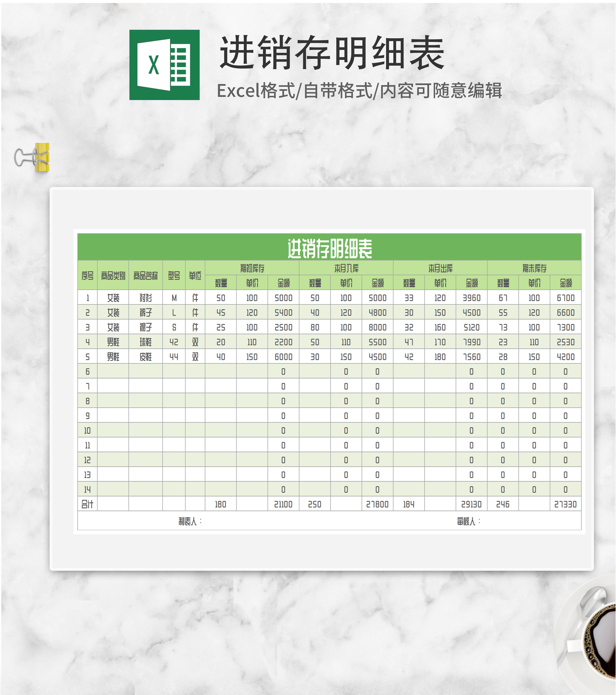
Task: Select the 期初库存 column group header
Action: coord(252,269)
